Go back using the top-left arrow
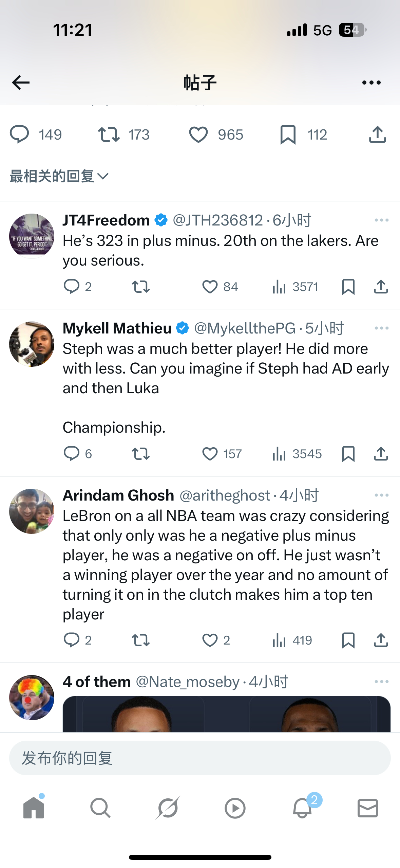 (x=21, y=83)
